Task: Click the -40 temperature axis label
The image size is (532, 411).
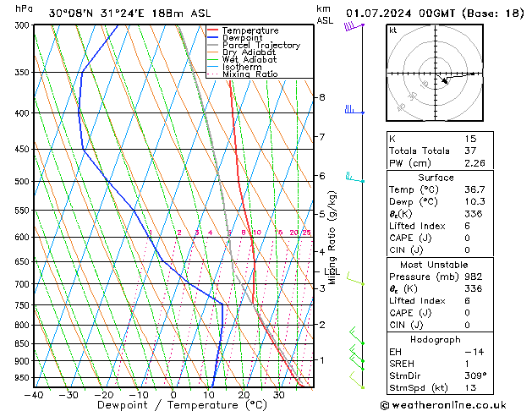Action: click(x=34, y=395)
